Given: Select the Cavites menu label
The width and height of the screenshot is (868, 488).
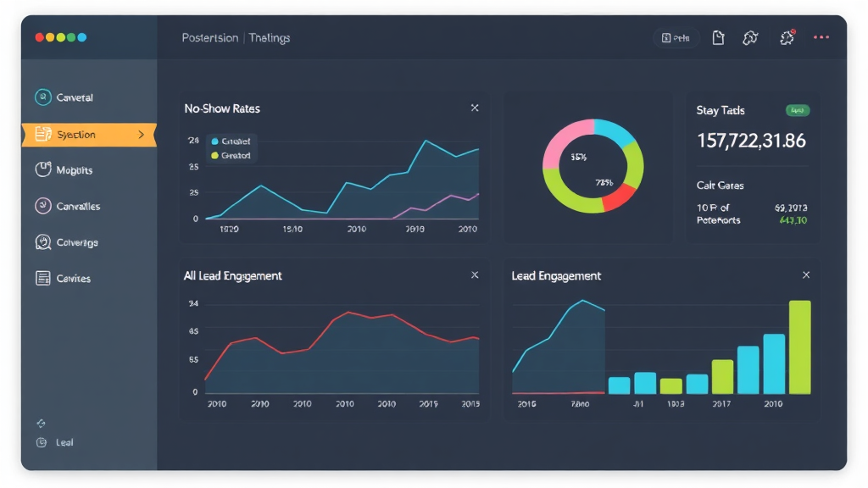Looking at the screenshot, I should 74,278.
